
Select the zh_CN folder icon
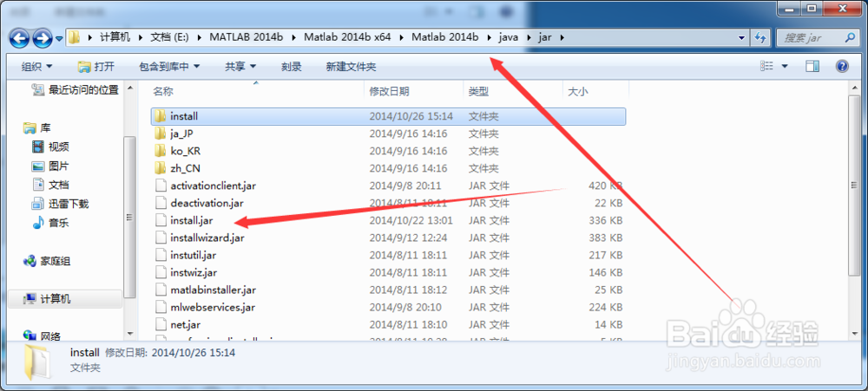pos(160,168)
